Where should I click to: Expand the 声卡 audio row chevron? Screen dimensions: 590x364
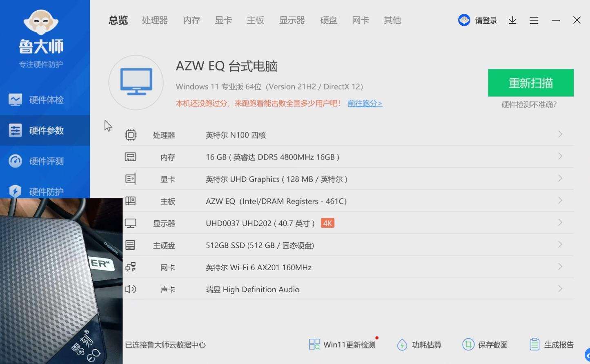click(x=560, y=289)
